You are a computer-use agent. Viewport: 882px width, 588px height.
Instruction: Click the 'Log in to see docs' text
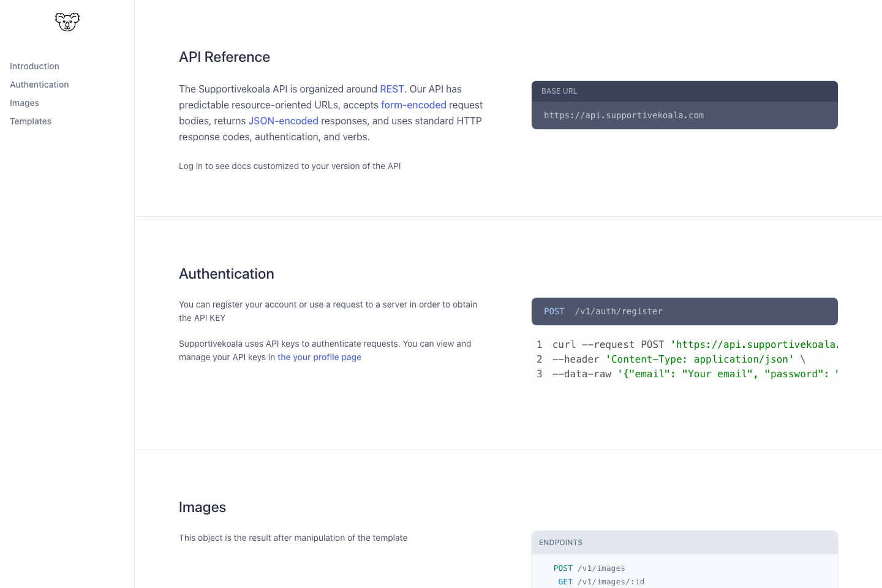(290, 166)
